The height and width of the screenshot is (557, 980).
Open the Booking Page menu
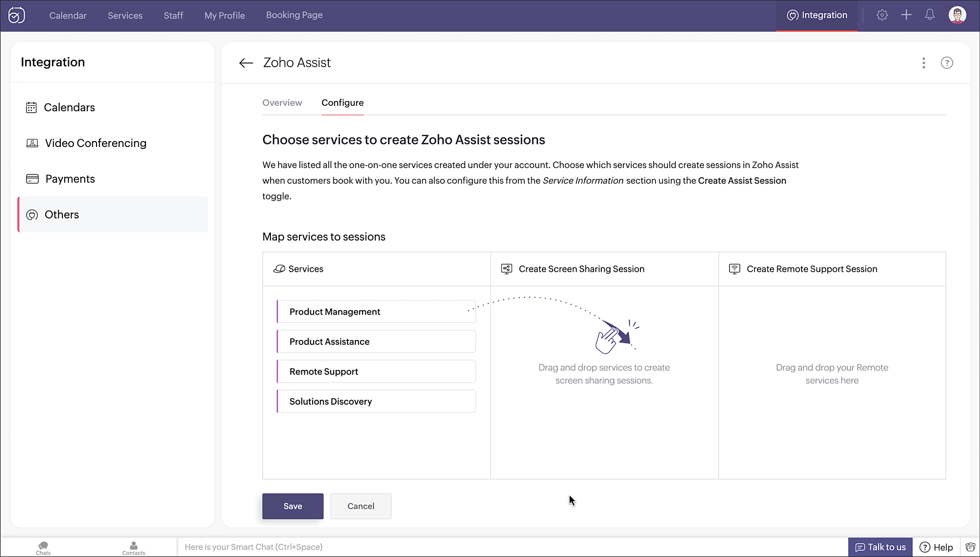coord(294,15)
